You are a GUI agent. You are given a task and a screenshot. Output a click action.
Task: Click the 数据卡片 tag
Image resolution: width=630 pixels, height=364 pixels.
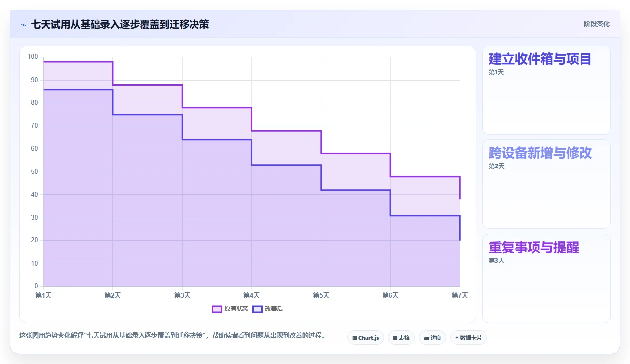tap(468, 338)
